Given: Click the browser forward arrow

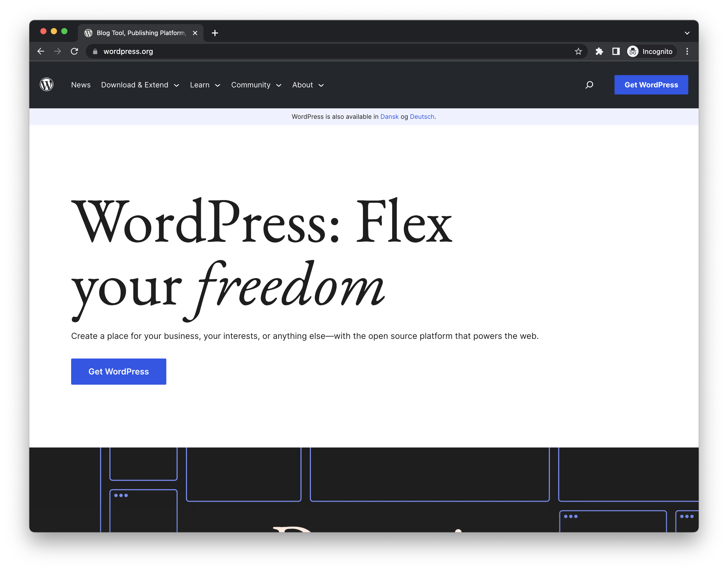Looking at the screenshot, I should click(58, 51).
